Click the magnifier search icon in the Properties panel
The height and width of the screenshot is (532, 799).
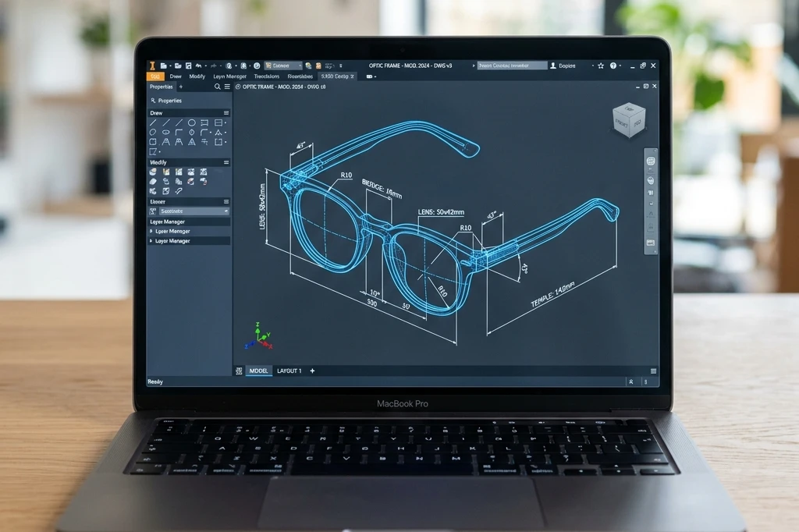click(218, 87)
